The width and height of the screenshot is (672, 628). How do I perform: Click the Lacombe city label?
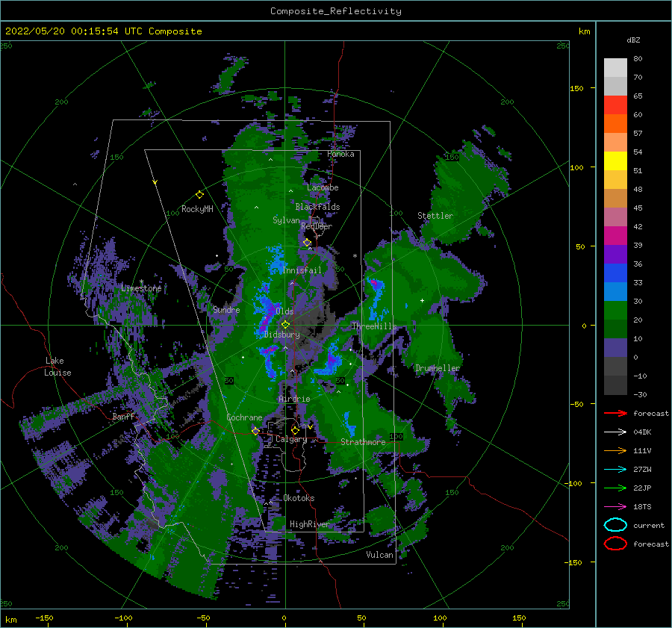(323, 187)
